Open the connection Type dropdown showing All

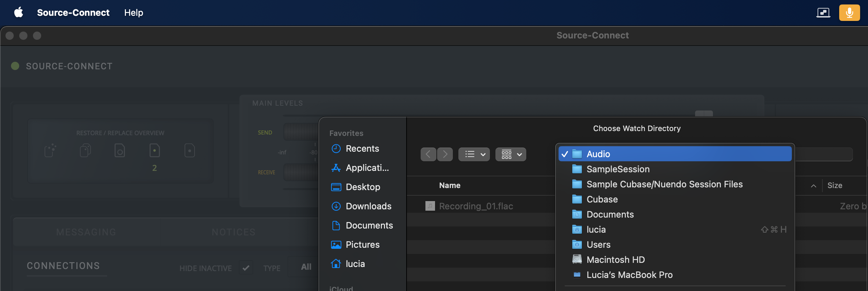point(306,267)
